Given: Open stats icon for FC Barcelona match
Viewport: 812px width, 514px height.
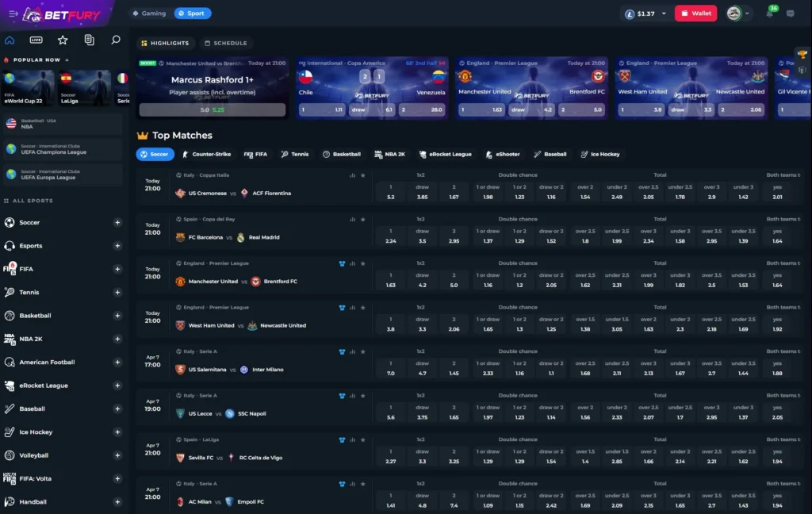Looking at the screenshot, I should tap(353, 219).
